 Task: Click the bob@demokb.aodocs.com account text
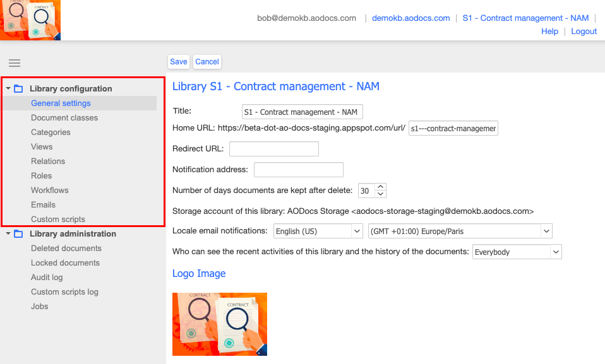[307, 18]
